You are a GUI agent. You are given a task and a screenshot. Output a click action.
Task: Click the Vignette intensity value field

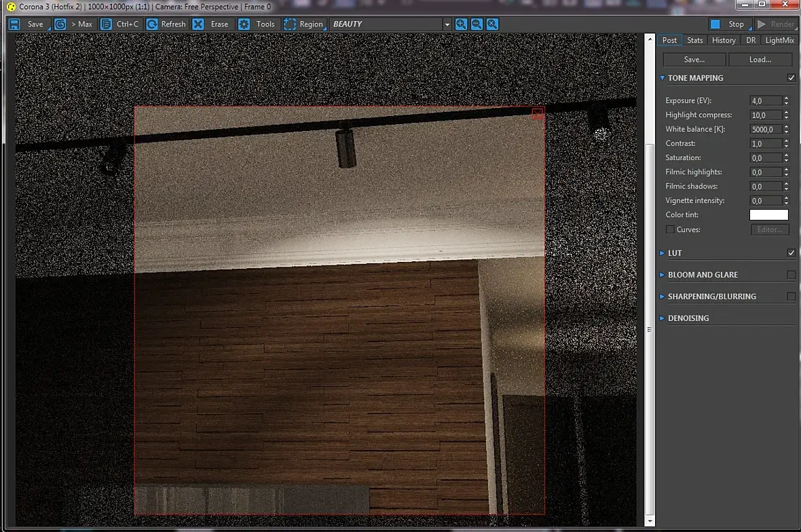click(766, 201)
